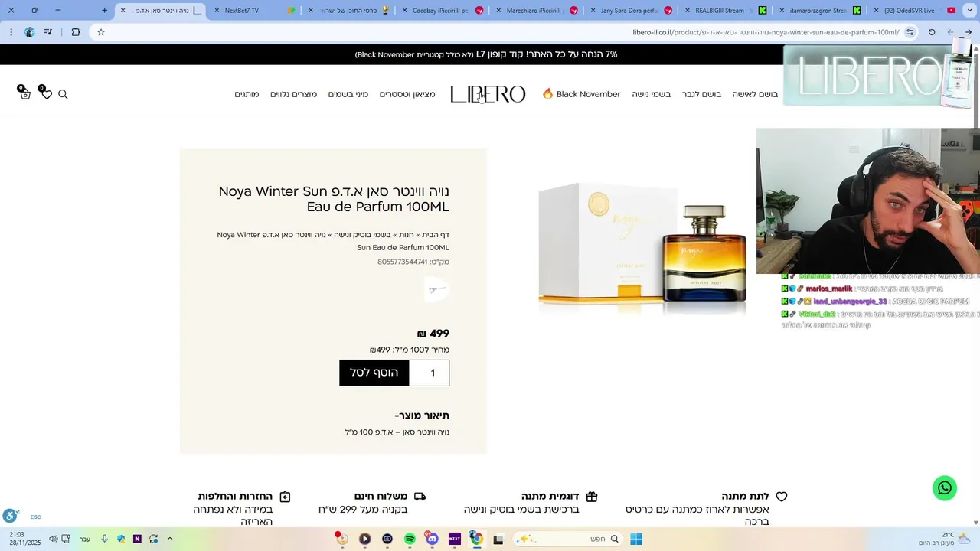
Task: Click the search magnifier in the site header
Action: tap(64, 94)
